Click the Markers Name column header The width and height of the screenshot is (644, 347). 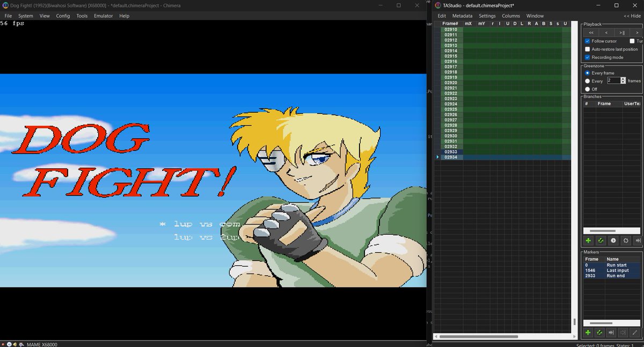coord(623,259)
